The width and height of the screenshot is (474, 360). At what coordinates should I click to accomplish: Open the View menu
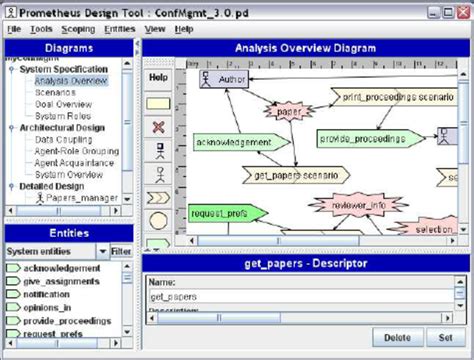coord(155,29)
